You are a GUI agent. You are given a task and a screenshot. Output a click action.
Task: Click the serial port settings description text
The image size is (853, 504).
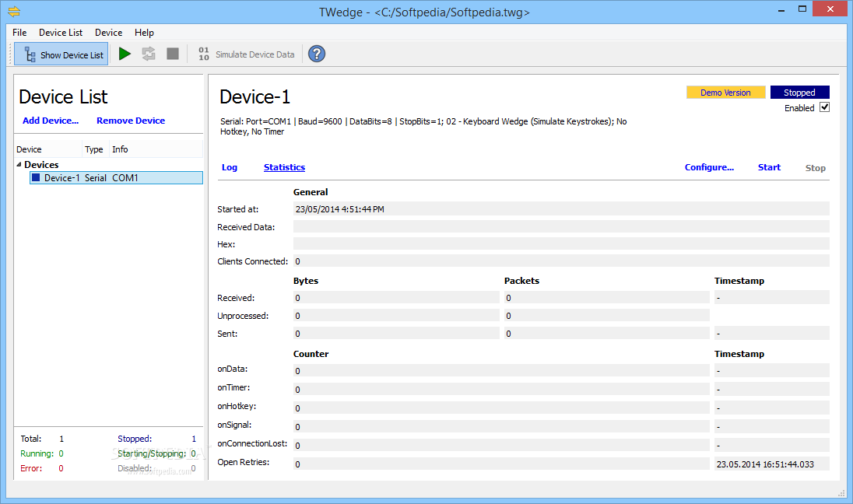pyautogui.click(x=423, y=126)
